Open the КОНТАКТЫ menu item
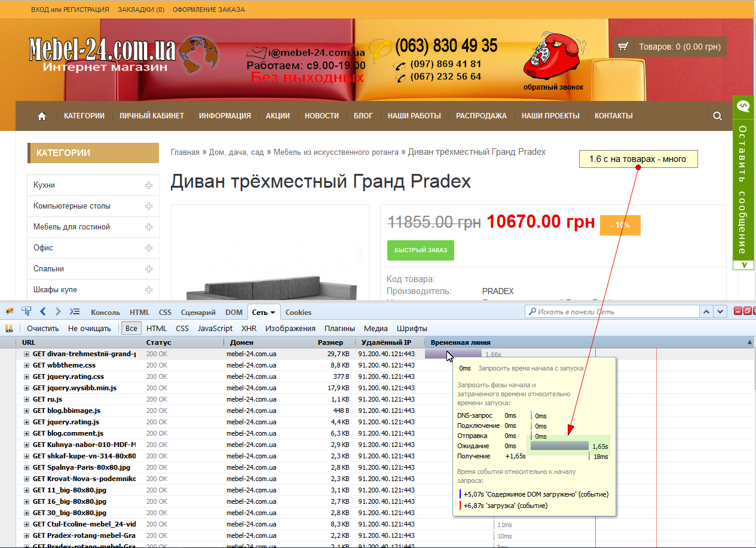The width and height of the screenshot is (756, 548). pos(613,116)
